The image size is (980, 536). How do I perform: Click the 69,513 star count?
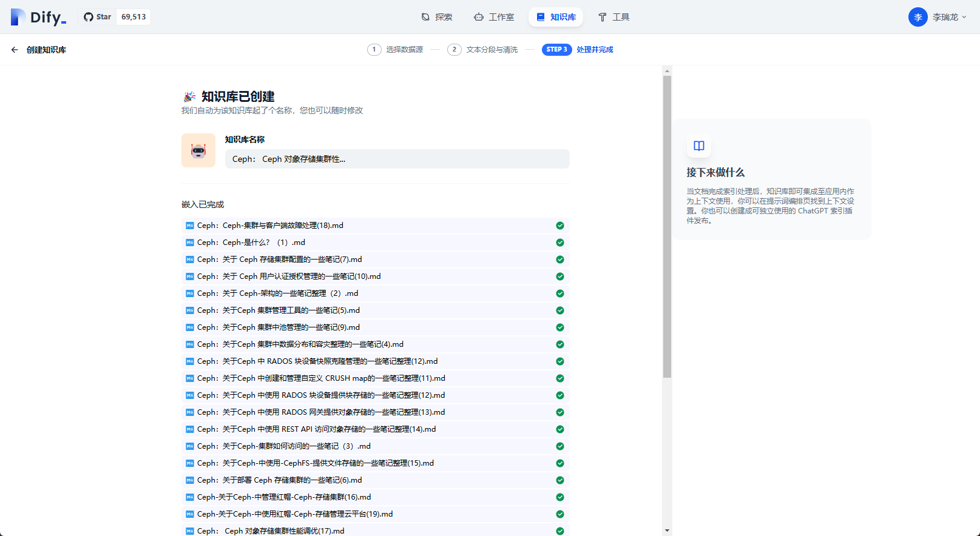pyautogui.click(x=133, y=17)
